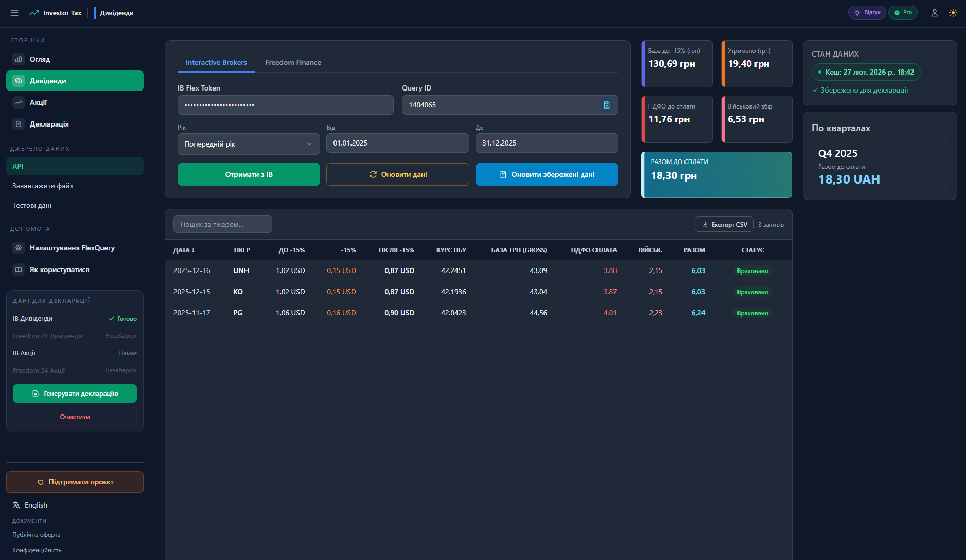Open the hamburger menu icon
The width and height of the screenshot is (966, 560).
pyautogui.click(x=14, y=13)
